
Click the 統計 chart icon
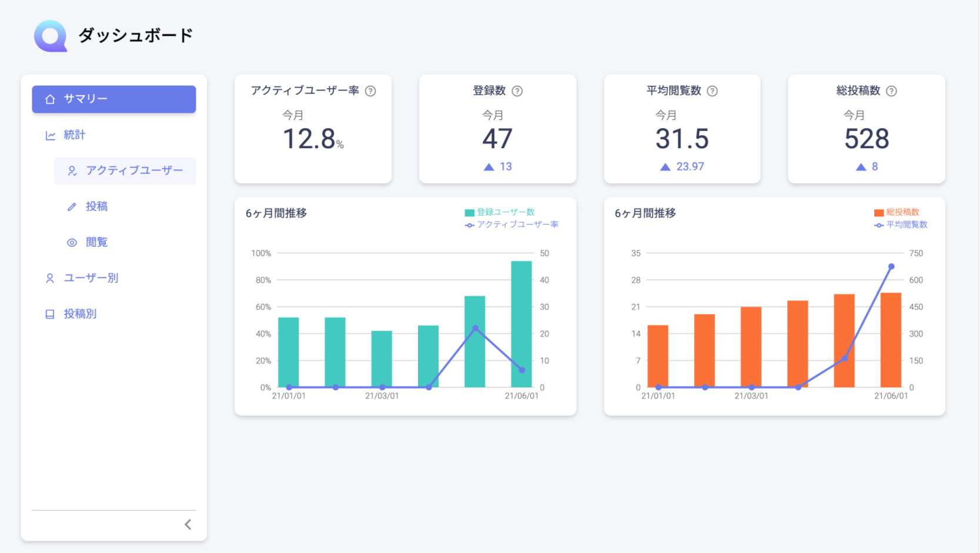[50, 135]
